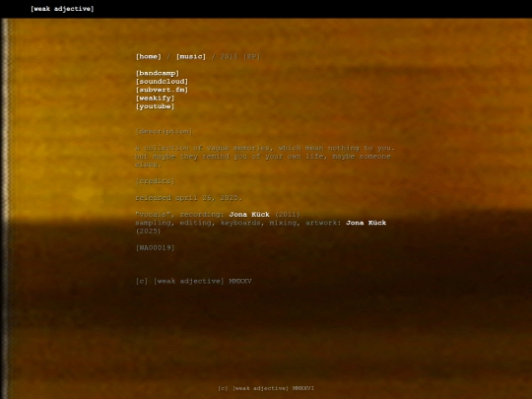Screen dimensions: 532x399
Task: Open the [youtube] link
Action: (155, 106)
